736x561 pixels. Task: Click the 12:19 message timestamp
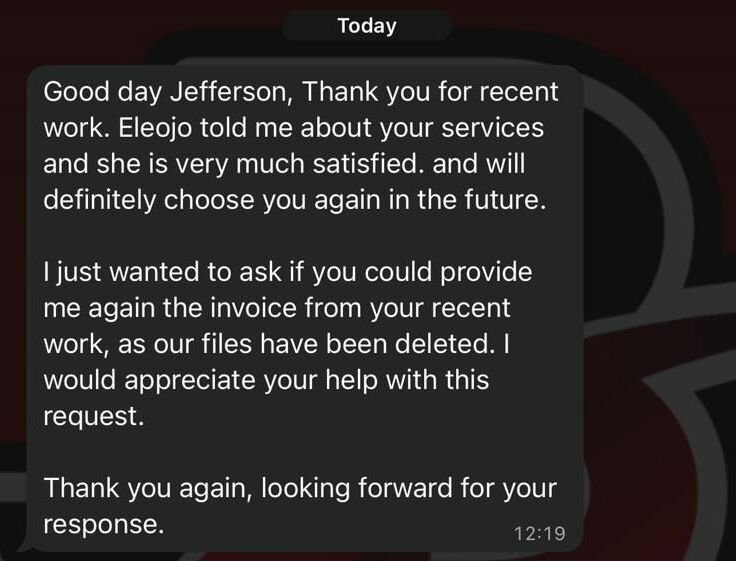pyautogui.click(x=539, y=533)
